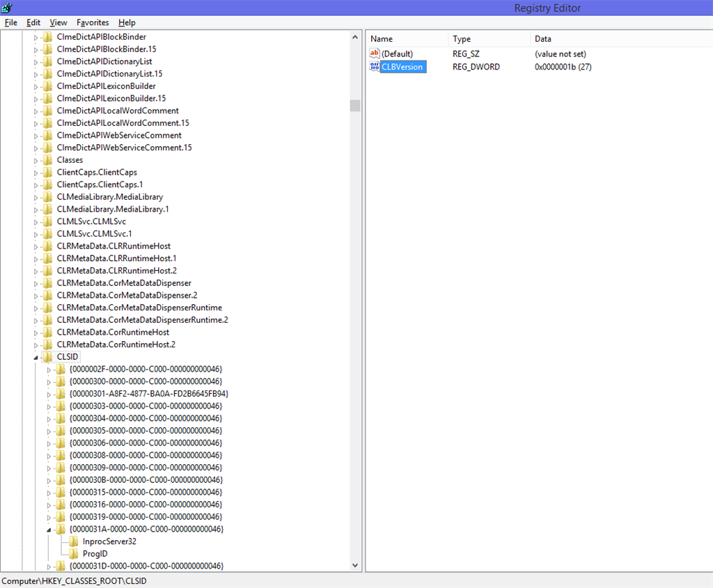Click the tree pane scrollbar thumb
This screenshot has height=588, width=713.
(355, 105)
